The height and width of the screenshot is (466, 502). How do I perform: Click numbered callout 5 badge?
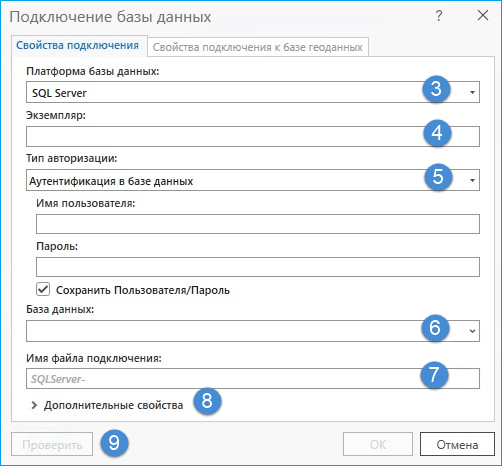(x=438, y=177)
